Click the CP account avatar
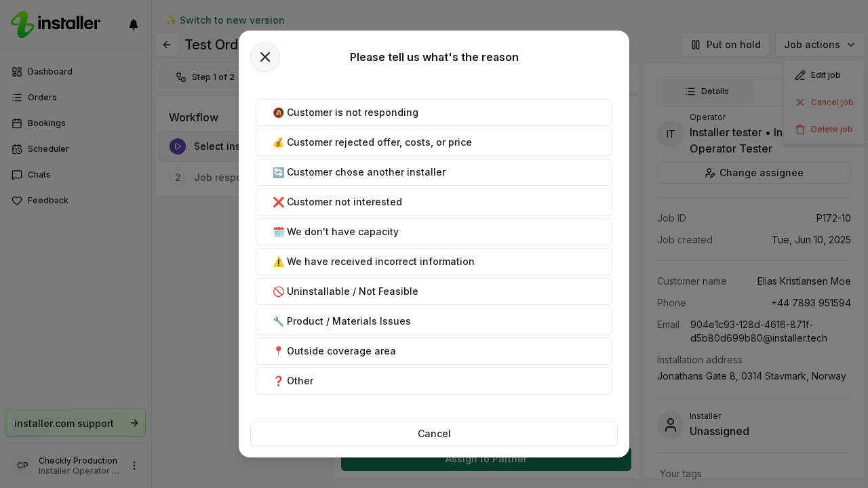The height and width of the screenshot is (488, 868). point(22,466)
